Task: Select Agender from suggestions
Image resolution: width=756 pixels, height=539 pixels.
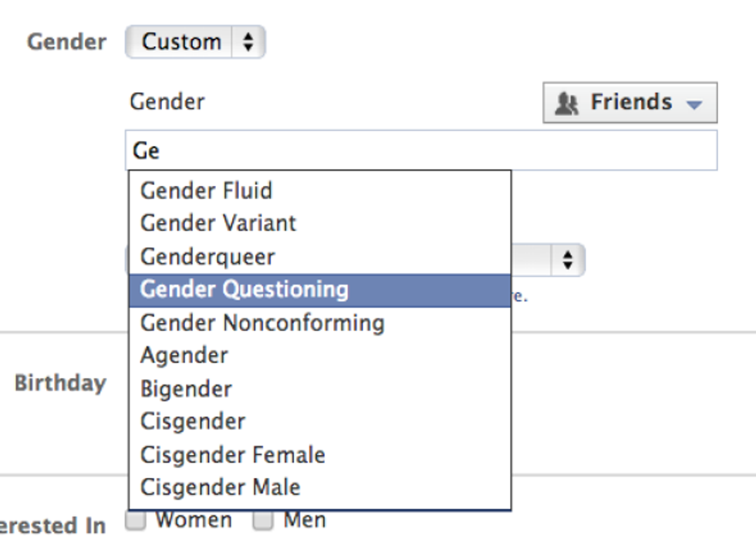Action: (x=184, y=355)
